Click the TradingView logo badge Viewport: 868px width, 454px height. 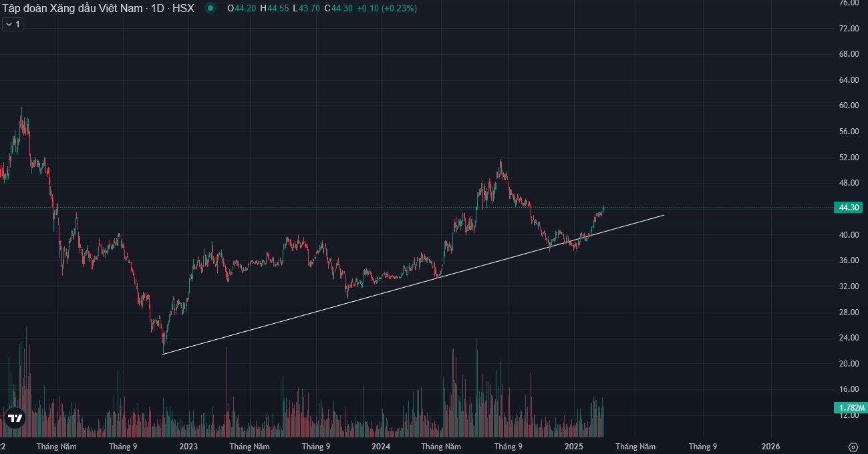(15, 419)
